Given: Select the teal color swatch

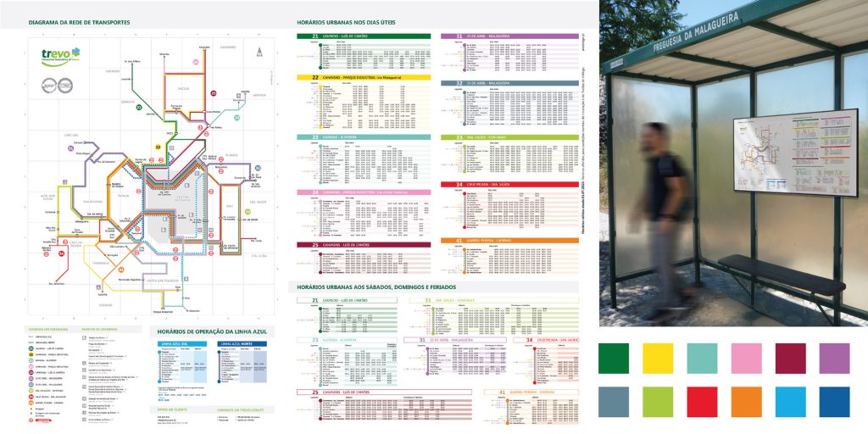Looking at the screenshot, I should coord(702,359).
